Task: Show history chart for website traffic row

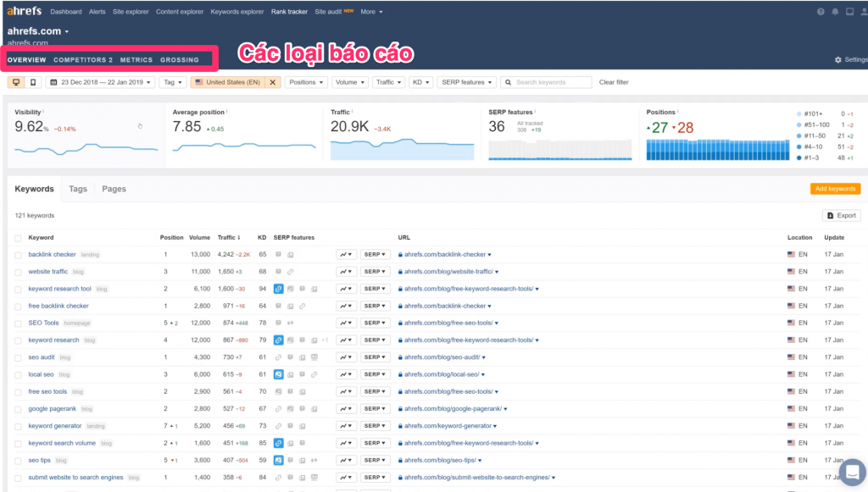Action: [346, 272]
